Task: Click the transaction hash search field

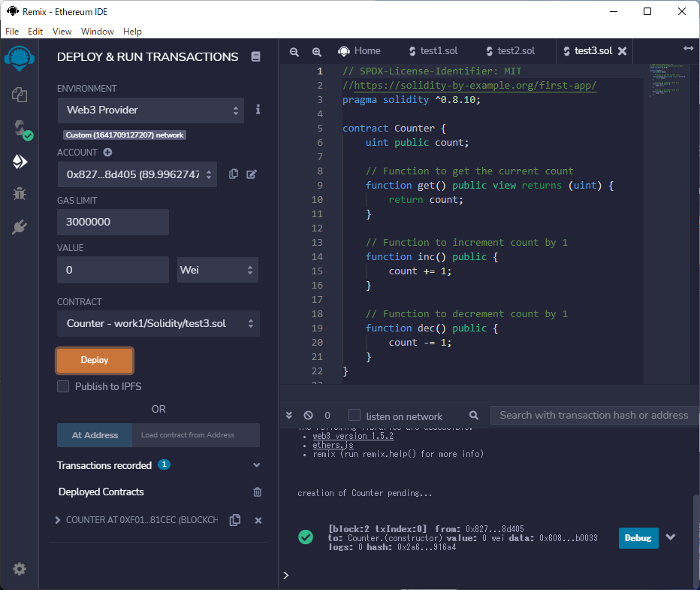Action: [x=593, y=415]
